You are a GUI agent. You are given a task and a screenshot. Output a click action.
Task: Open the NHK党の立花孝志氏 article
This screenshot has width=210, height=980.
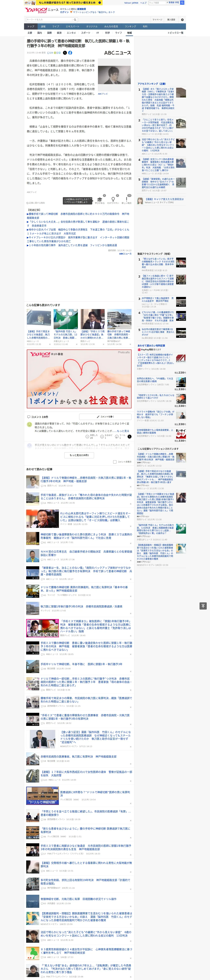[x=86, y=553]
